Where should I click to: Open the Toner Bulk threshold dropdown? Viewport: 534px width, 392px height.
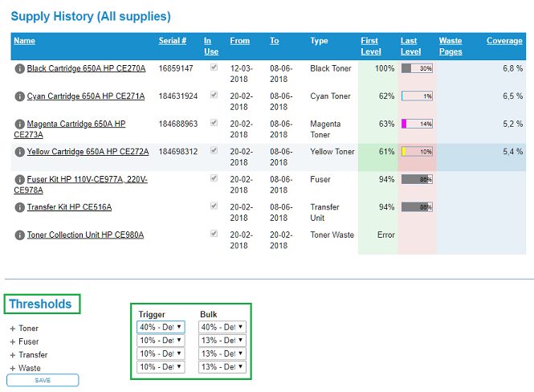(x=222, y=327)
